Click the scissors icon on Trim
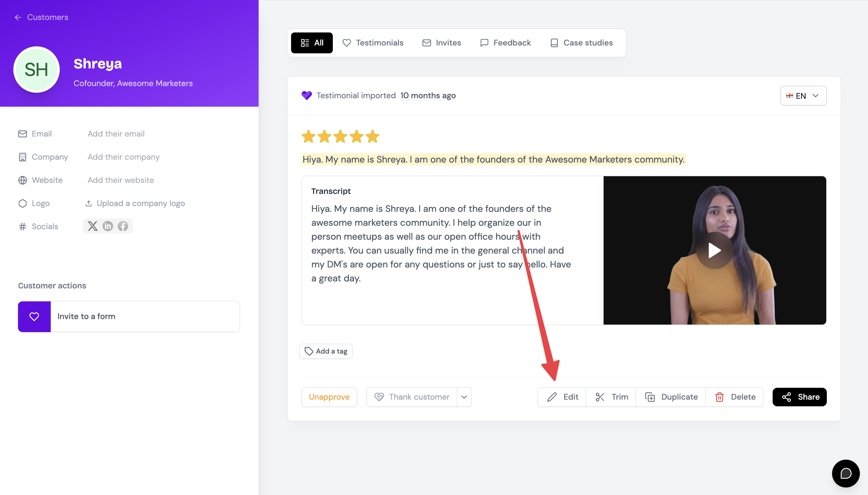The image size is (868, 495). click(600, 397)
